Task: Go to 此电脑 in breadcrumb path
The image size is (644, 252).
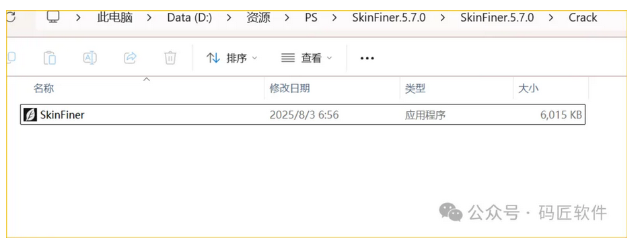Action: tap(114, 18)
